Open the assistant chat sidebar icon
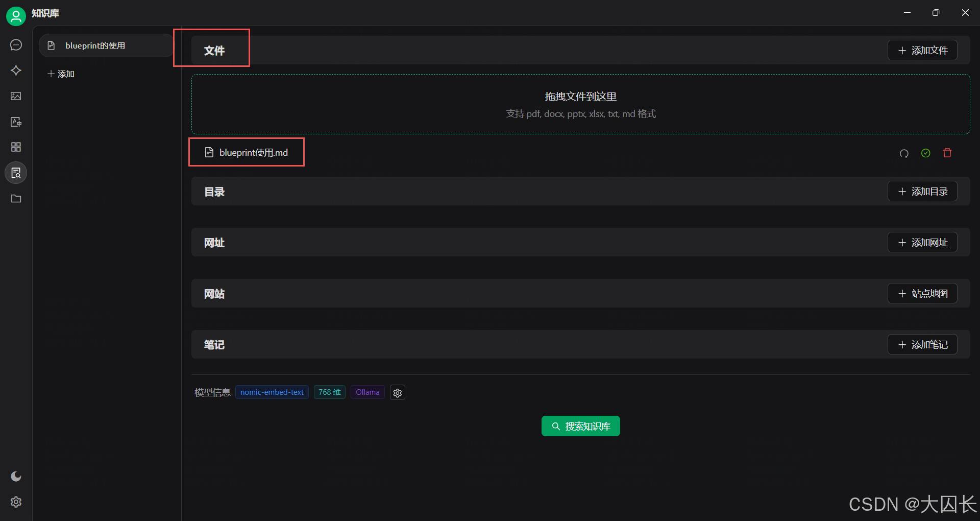Screen dimensions: 980x521 click(x=16, y=45)
